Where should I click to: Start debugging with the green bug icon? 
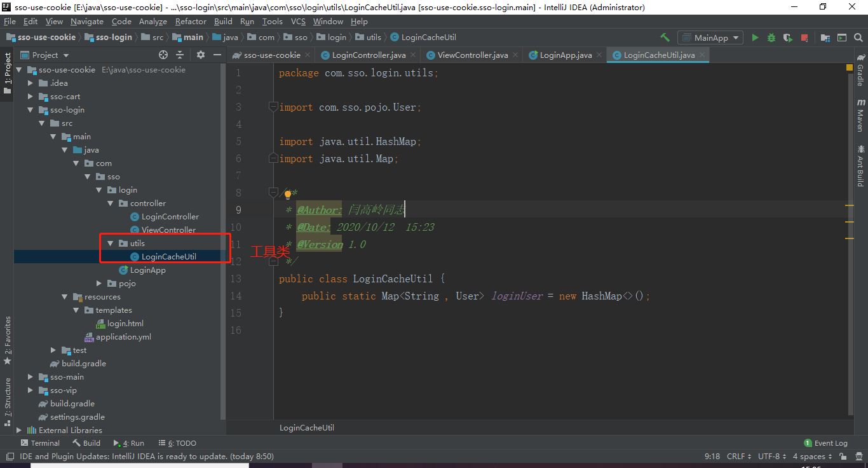[771, 38]
